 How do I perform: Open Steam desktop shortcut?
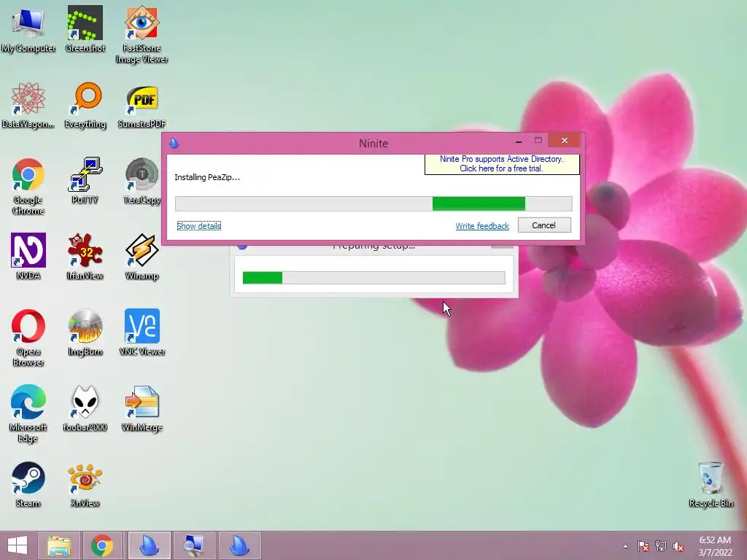28,484
